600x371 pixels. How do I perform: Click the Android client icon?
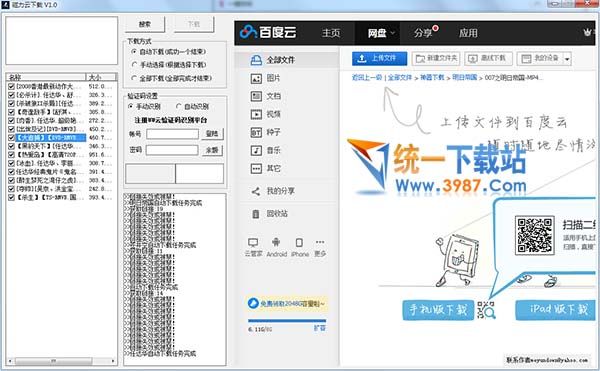[276, 242]
